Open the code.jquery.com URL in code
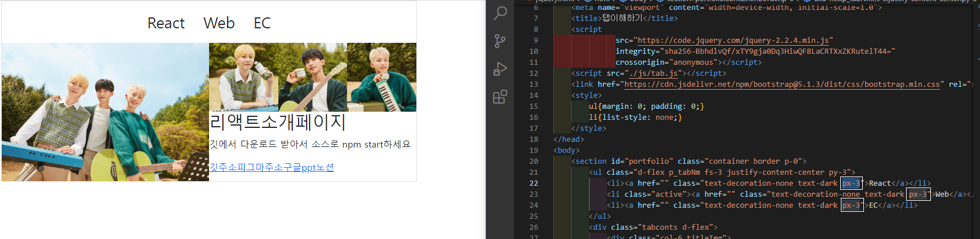 coord(732,40)
